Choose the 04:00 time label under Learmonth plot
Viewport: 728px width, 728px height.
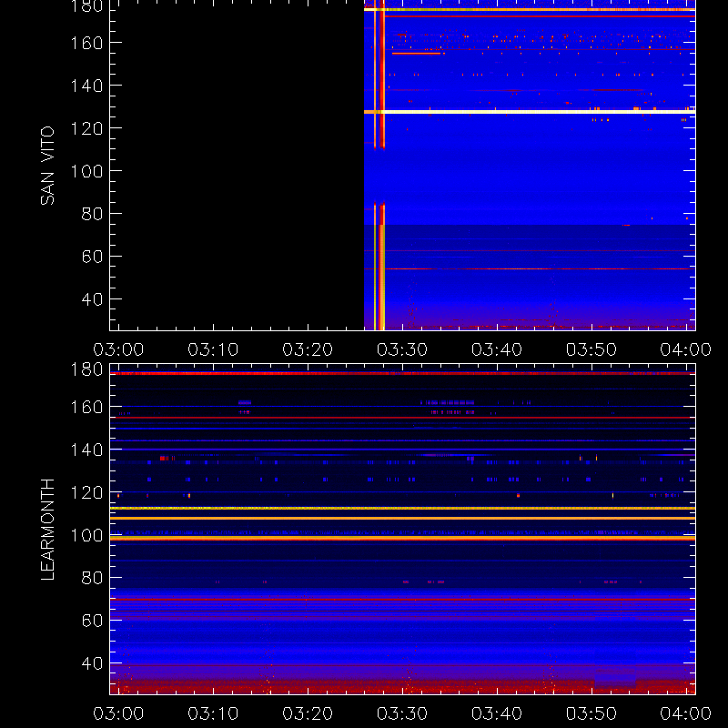[x=686, y=713]
